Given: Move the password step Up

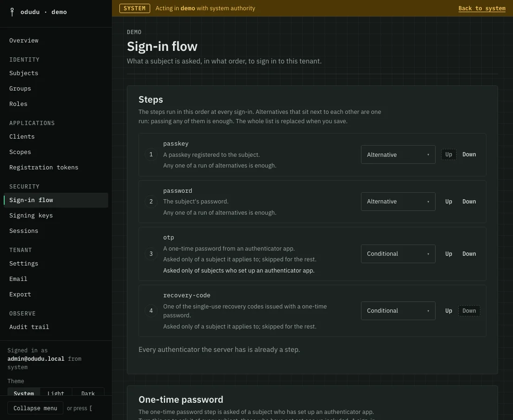Looking at the screenshot, I should click(449, 202).
